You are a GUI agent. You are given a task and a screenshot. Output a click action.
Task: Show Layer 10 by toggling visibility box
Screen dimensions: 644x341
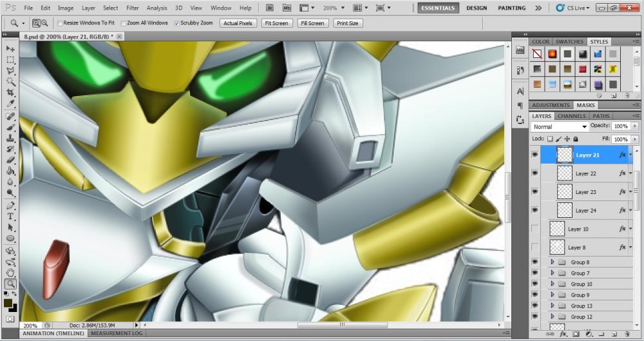point(535,229)
